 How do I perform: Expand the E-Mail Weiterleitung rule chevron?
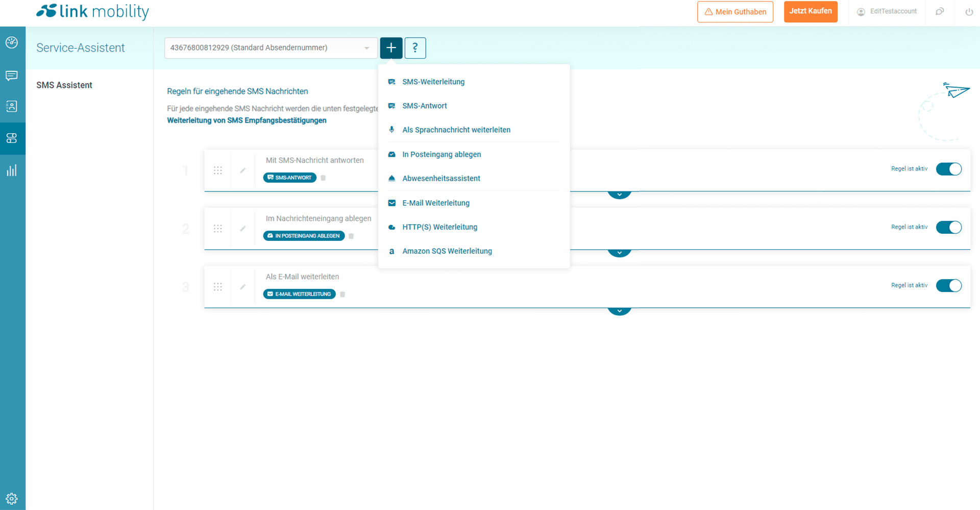[619, 311]
